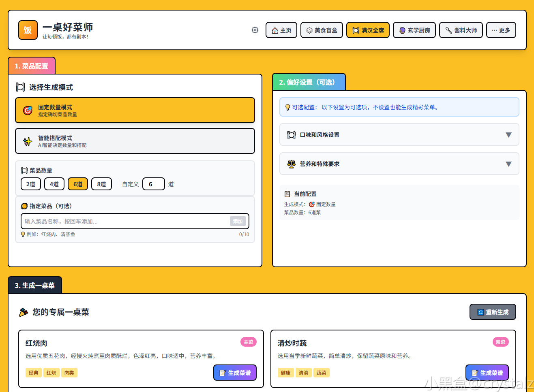This screenshot has width=534, height=392.
Task: Open settings via the gear icon
Action: [255, 30]
